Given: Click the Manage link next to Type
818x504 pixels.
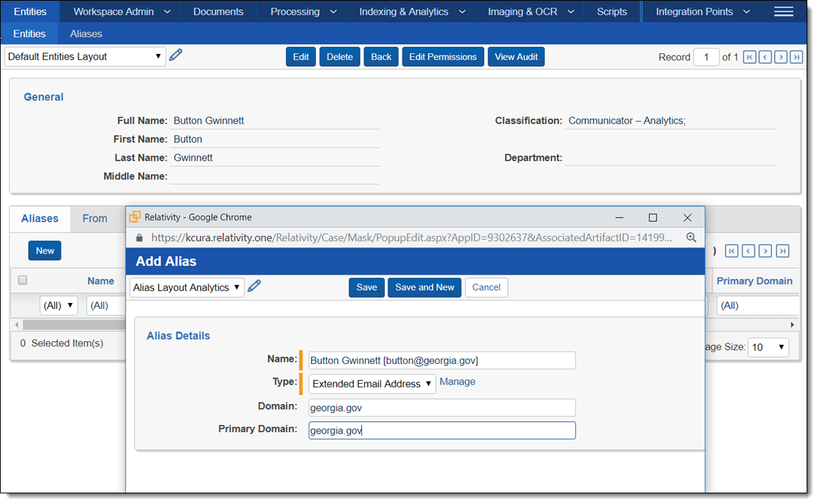Looking at the screenshot, I should point(457,382).
